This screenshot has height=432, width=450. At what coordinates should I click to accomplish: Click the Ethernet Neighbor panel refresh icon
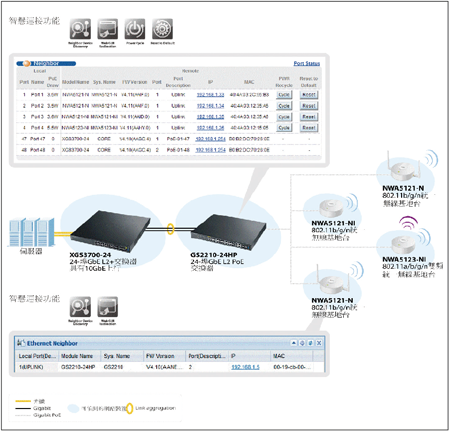coord(310,343)
